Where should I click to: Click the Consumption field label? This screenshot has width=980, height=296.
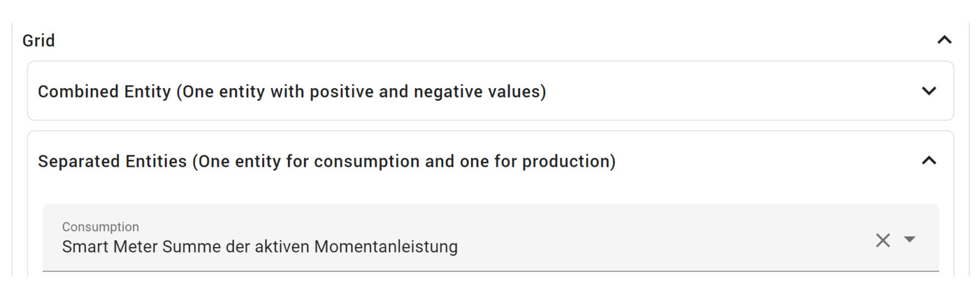100,227
